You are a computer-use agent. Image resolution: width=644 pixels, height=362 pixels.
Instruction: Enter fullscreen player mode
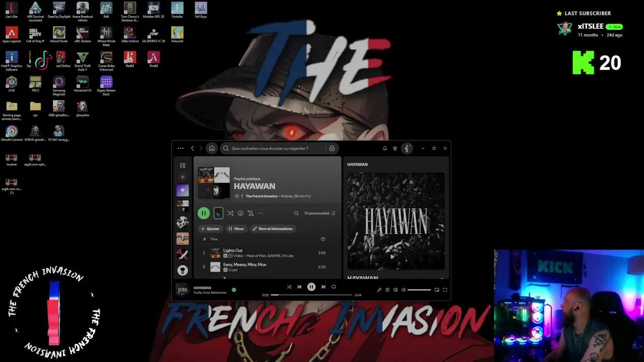pos(445,290)
